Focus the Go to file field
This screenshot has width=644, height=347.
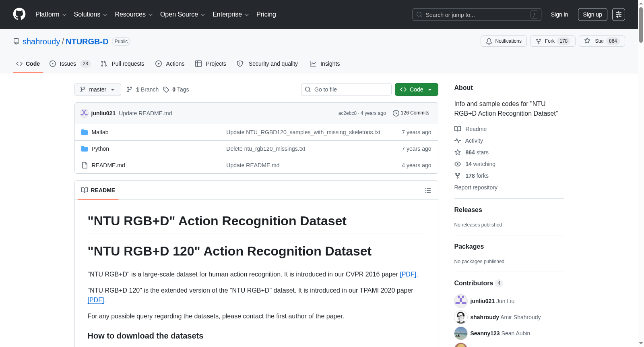pyautogui.click(x=346, y=89)
